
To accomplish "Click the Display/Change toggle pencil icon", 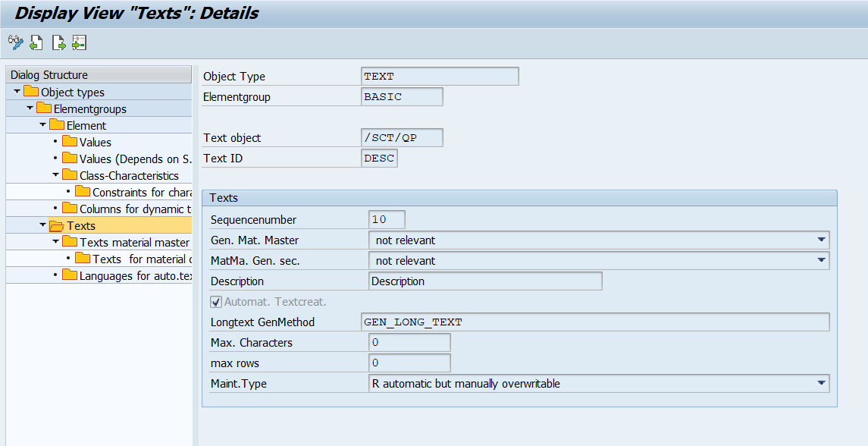I will (15, 43).
